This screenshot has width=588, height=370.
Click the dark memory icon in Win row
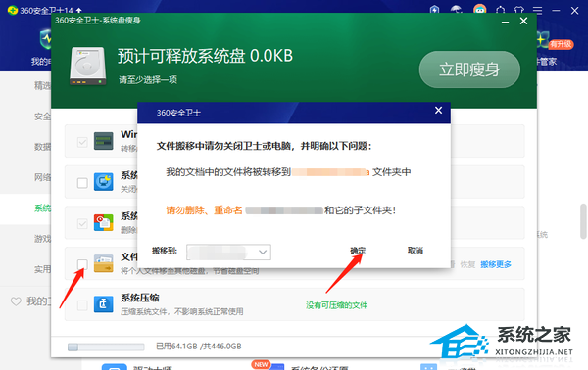pyautogui.click(x=103, y=141)
